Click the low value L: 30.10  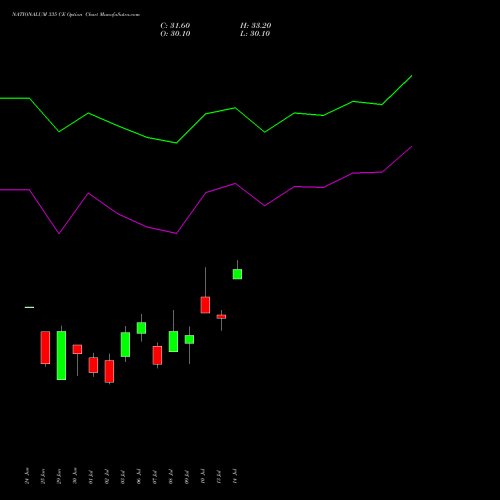pyautogui.click(x=255, y=34)
